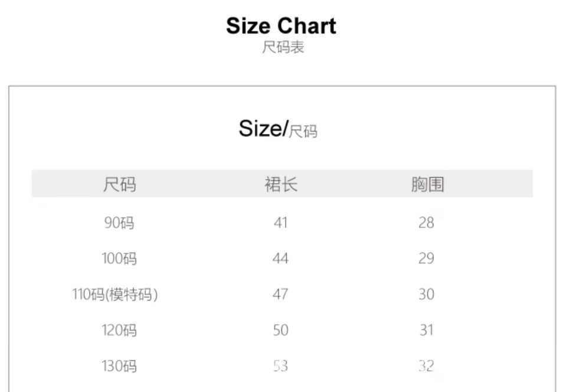Screen dimensions: 563x392
Task: Select the 100码 size row label
Action: point(119,259)
